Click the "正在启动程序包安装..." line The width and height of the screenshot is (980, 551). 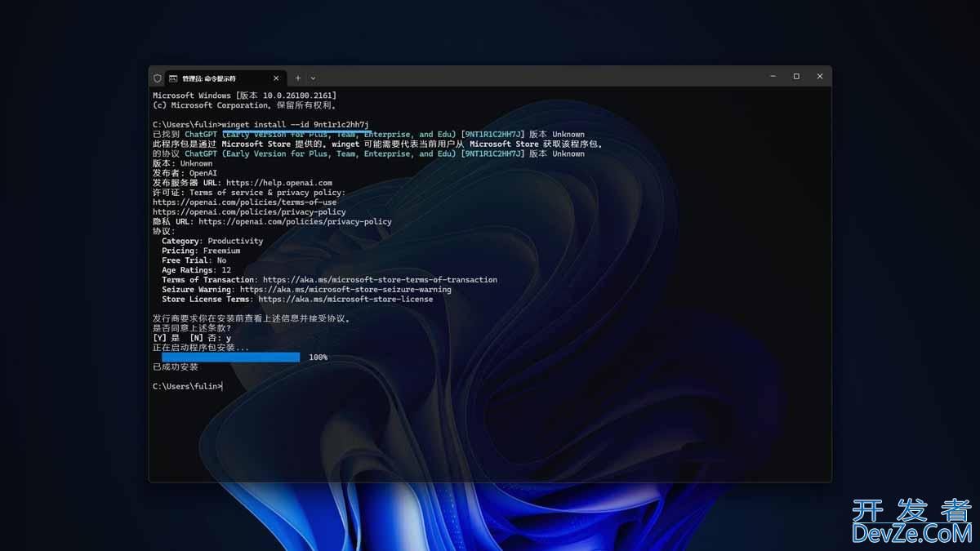pos(201,348)
